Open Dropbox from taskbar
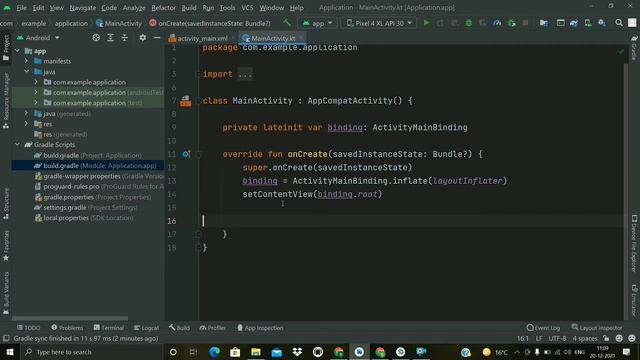 pyautogui.click(x=297, y=352)
